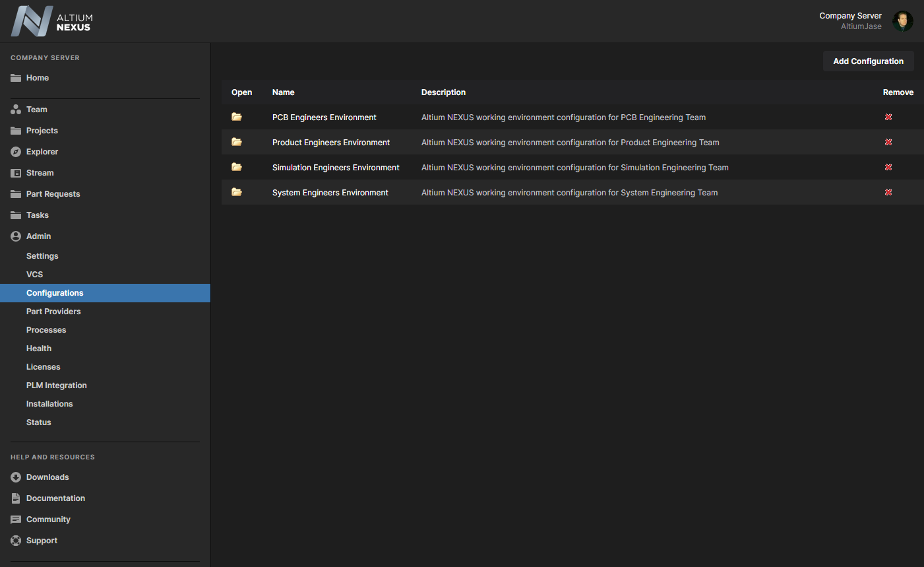The height and width of the screenshot is (567, 924).
Task: Click the Team icon in sidebar
Action: pos(16,110)
